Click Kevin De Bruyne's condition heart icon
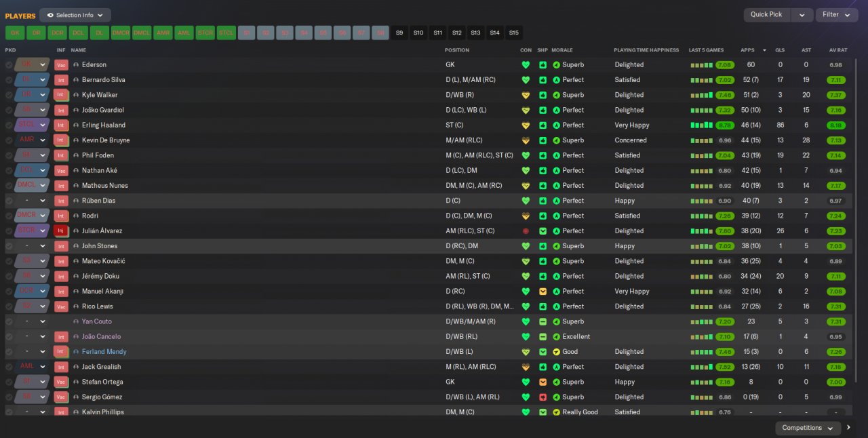Viewport: 868px width, 438px height. [525, 140]
